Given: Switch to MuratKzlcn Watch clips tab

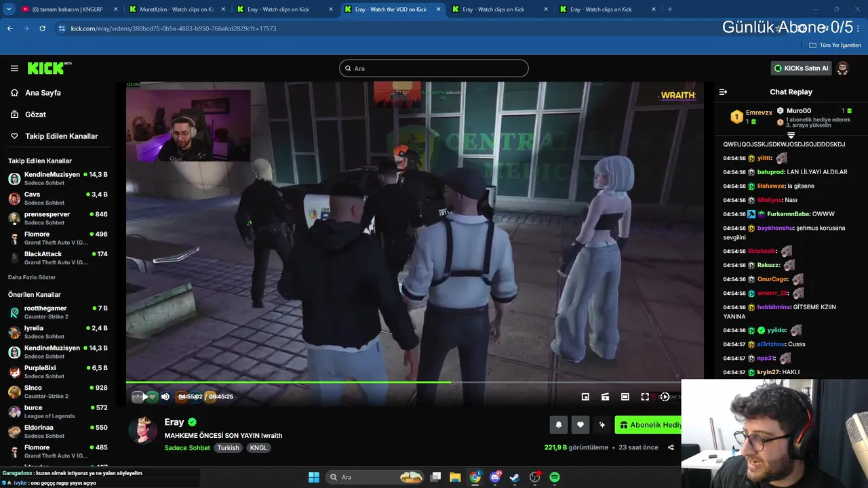Looking at the screenshot, I should 176,9.
